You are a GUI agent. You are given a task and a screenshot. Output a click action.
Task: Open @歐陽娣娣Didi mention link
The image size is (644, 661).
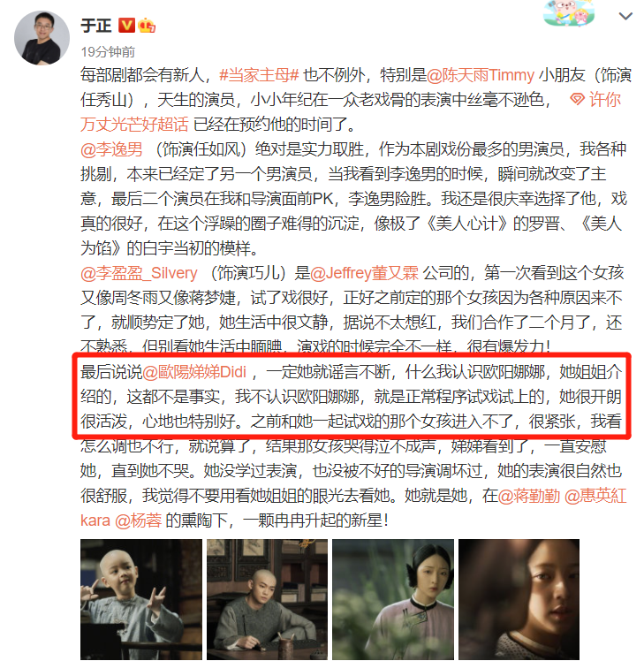click(x=194, y=372)
